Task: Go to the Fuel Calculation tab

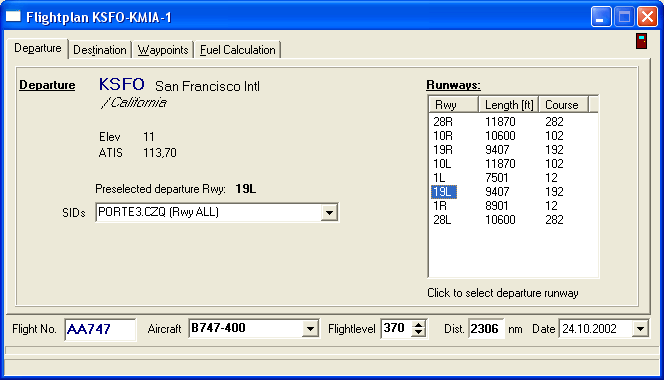Action: 238,50
